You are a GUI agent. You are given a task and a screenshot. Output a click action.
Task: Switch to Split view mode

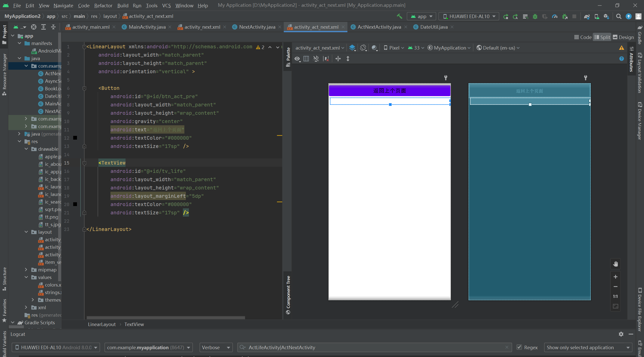(x=602, y=37)
